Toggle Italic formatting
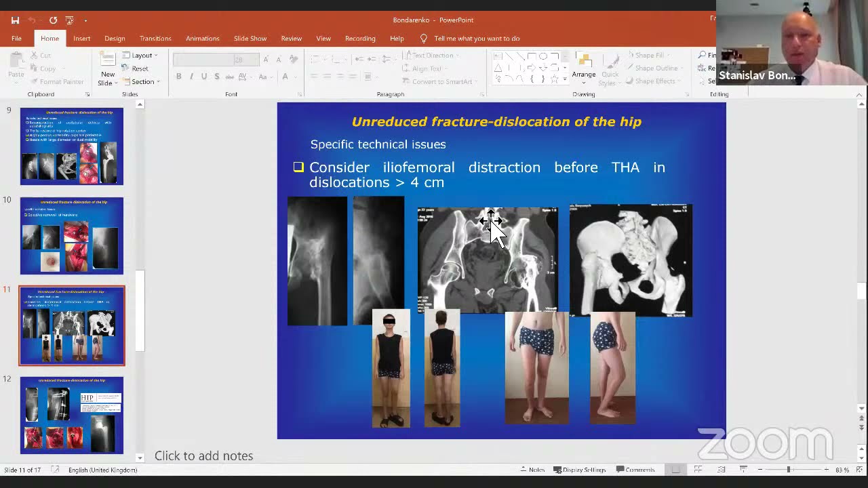Image resolution: width=868 pixels, height=488 pixels. point(191,77)
